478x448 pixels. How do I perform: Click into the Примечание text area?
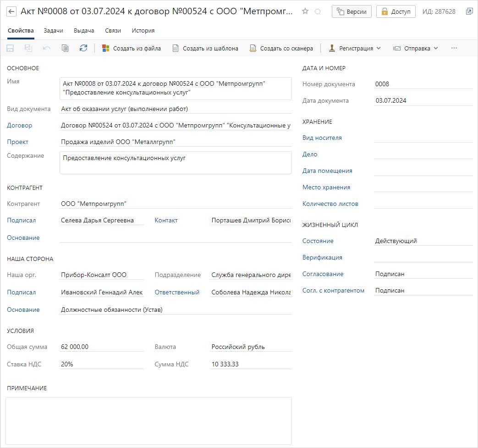coord(148,420)
